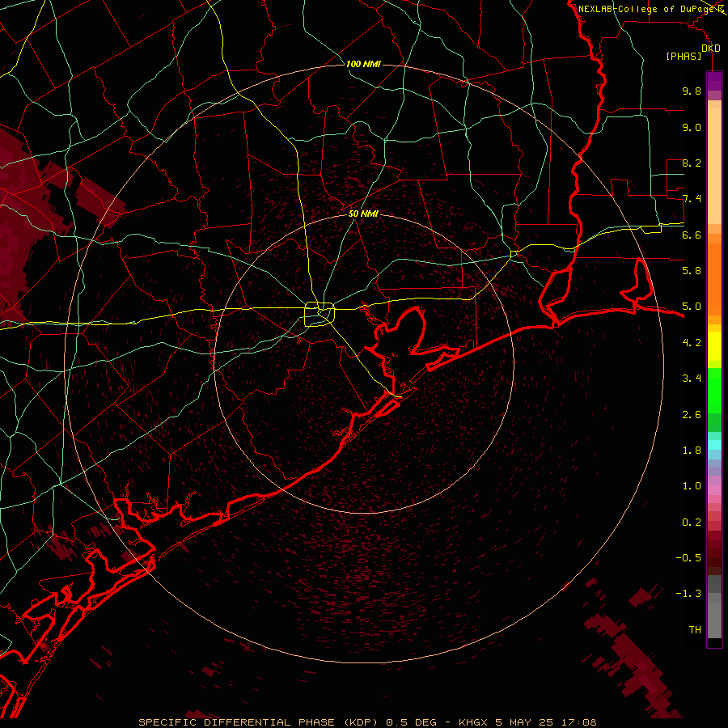Select the 9.8 value on the color scale
Image resolution: width=728 pixels, height=728 pixels.
coord(692,91)
